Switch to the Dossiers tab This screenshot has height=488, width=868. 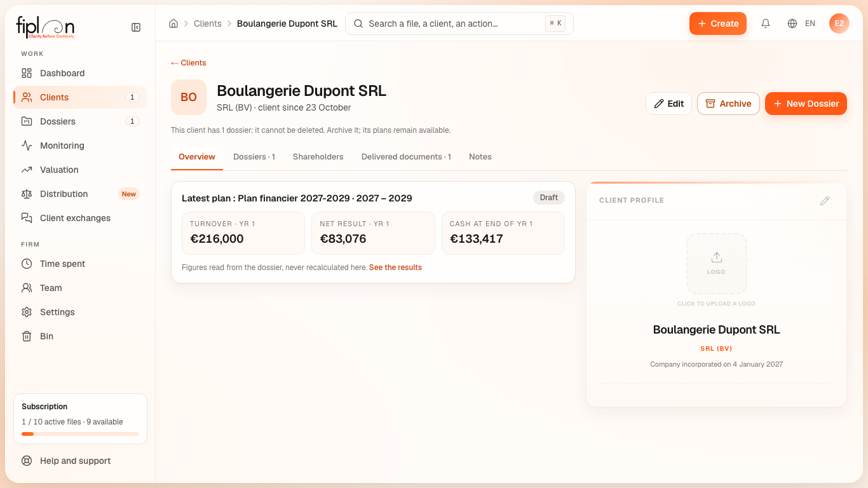(x=254, y=157)
